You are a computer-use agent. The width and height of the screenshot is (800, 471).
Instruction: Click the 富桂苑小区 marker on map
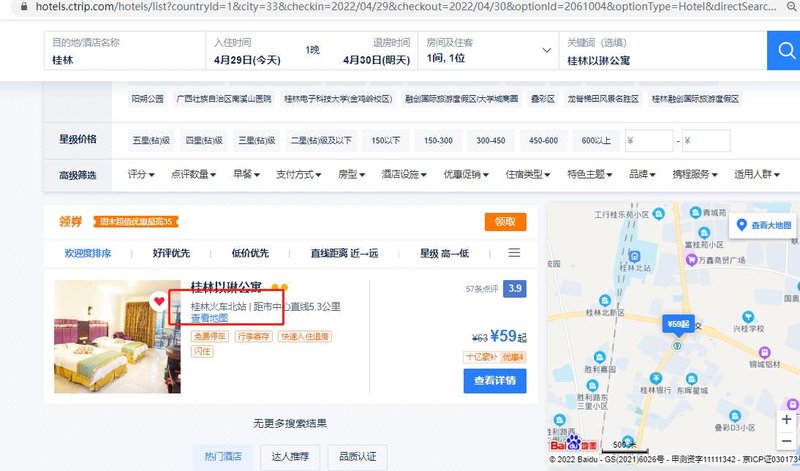click(704, 233)
